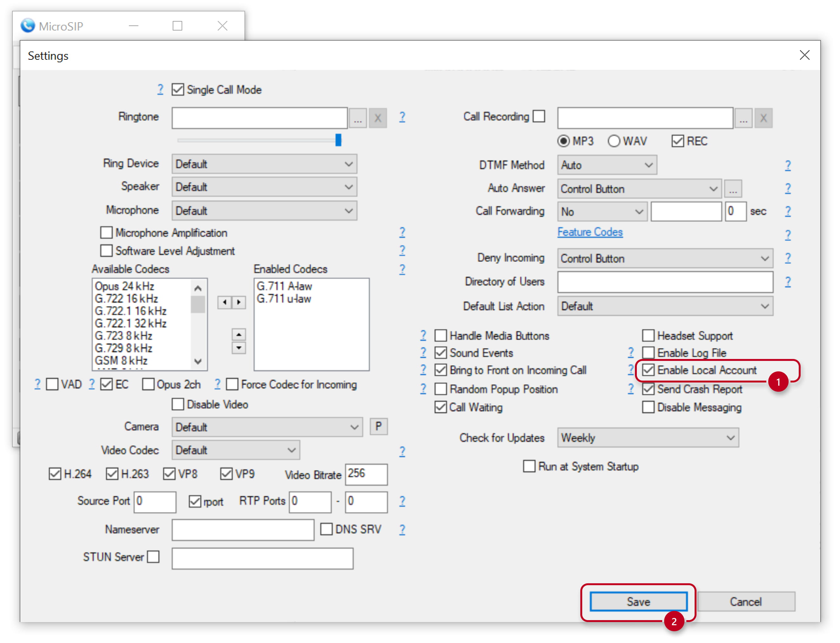
Task: Clear the Ringtone field with X button
Action: coord(377,118)
